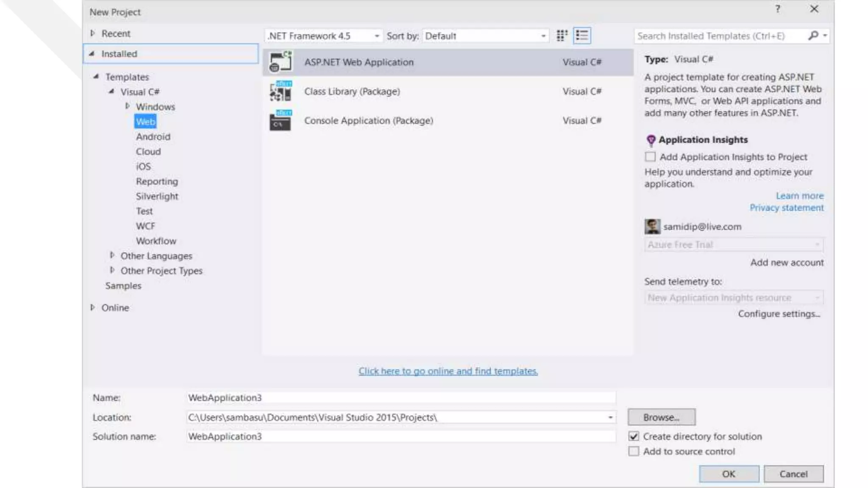The image size is (868, 488).
Task: Expand Other Project Types node
Action: coord(112,270)
